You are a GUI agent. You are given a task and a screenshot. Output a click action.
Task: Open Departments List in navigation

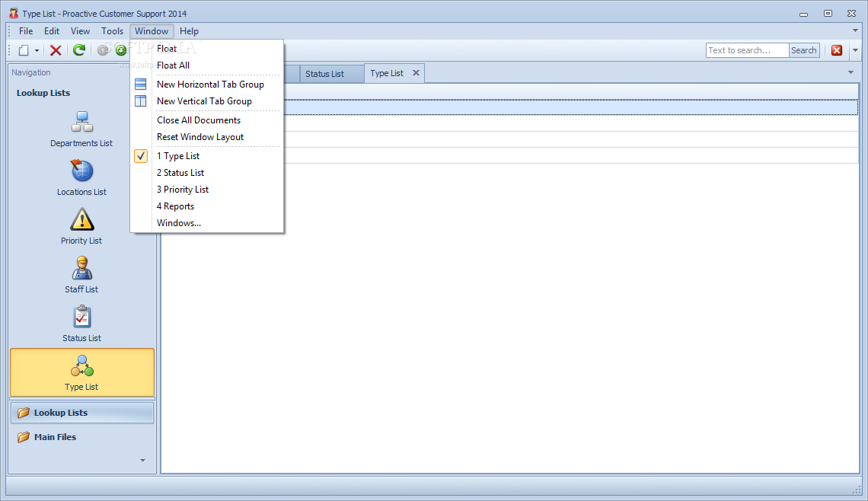(81, 129)
